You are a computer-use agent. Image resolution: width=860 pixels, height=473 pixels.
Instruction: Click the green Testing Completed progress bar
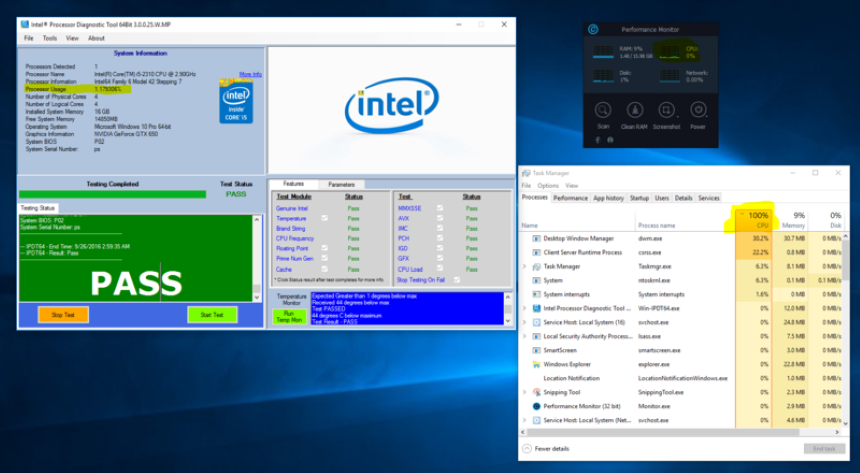(112, 194)
